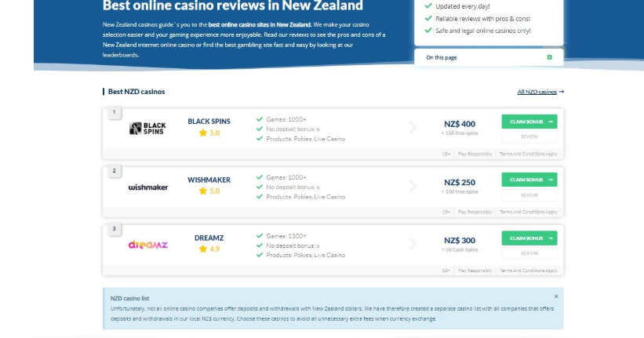644x338 pixels.
Task: Click the star rating icon for Black Spins
Action: (203, 133)
